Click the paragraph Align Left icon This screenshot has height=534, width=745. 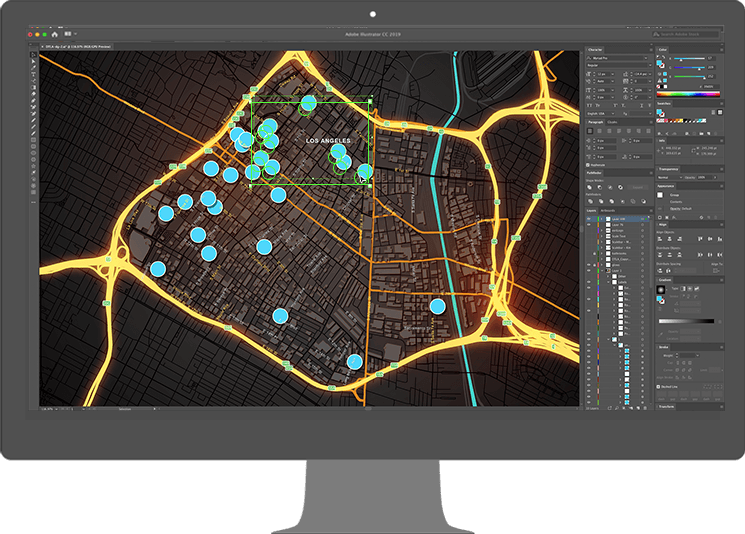[590, 131]
